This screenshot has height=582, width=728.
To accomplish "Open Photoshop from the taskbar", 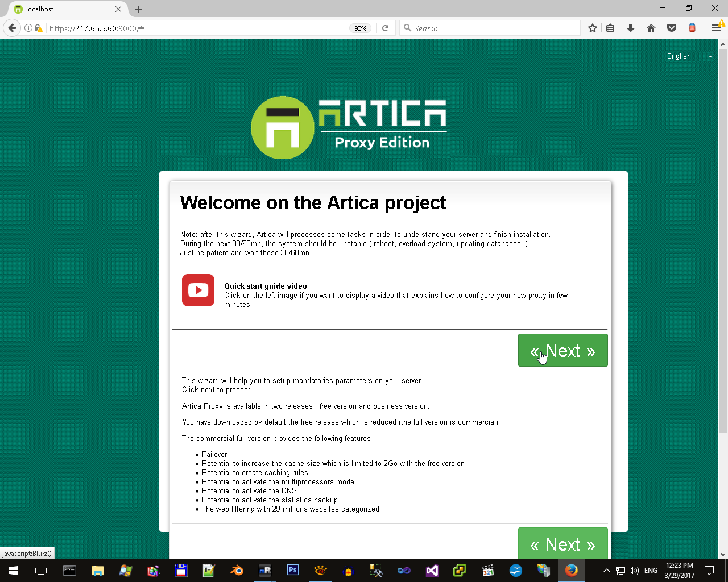I will coord(292,571).
